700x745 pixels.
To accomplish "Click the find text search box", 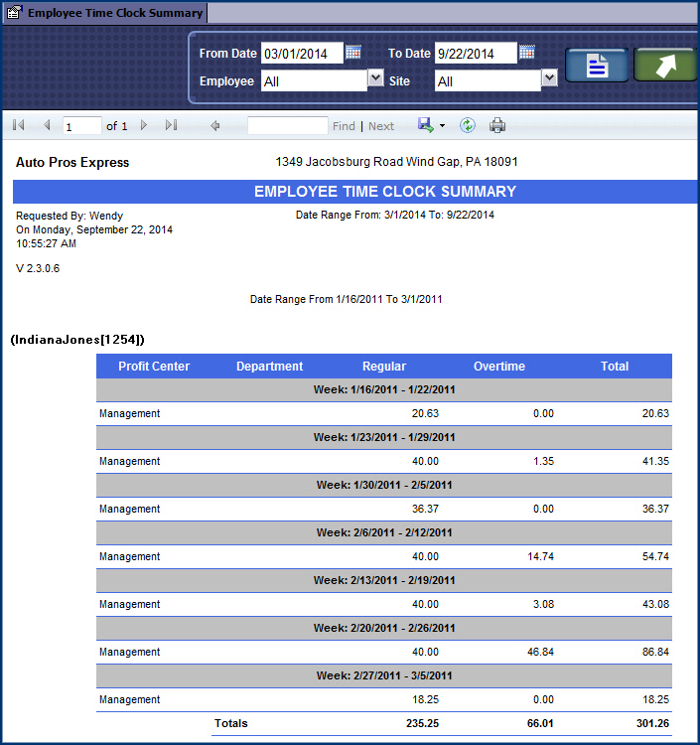I will [287, 126].
